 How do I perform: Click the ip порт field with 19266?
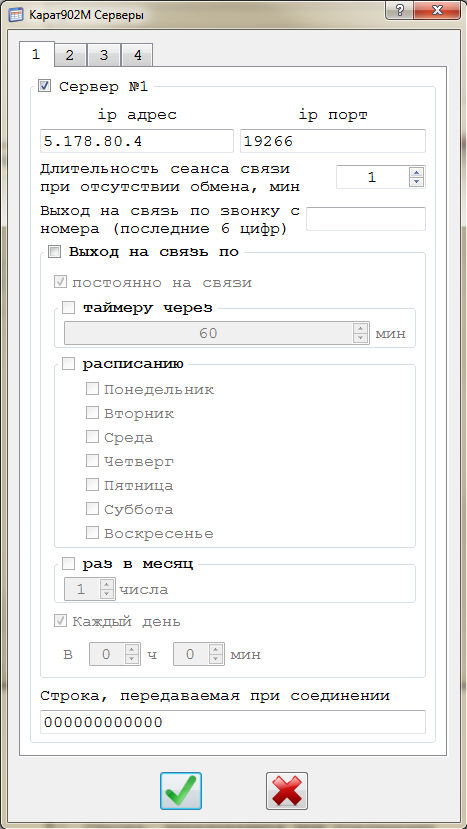[333, 141]
